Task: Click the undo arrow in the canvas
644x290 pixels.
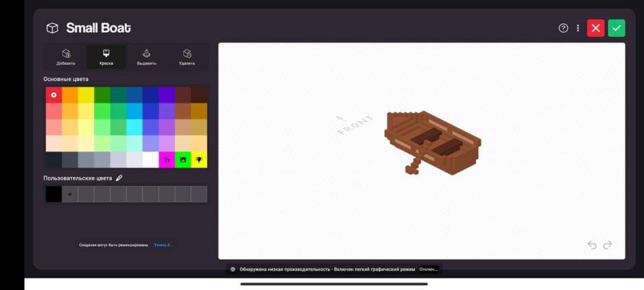Action: (x=592, y=245)
